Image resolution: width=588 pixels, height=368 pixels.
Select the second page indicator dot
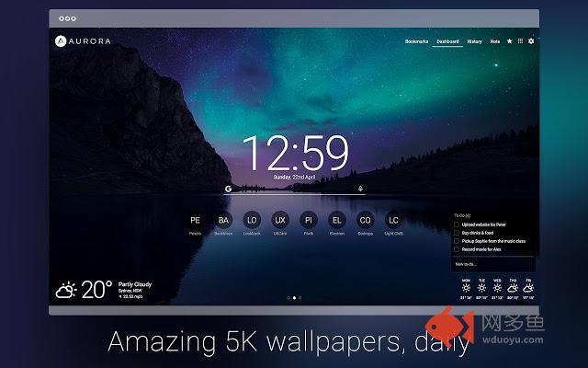pyautogui.click(x=294, y=298)
